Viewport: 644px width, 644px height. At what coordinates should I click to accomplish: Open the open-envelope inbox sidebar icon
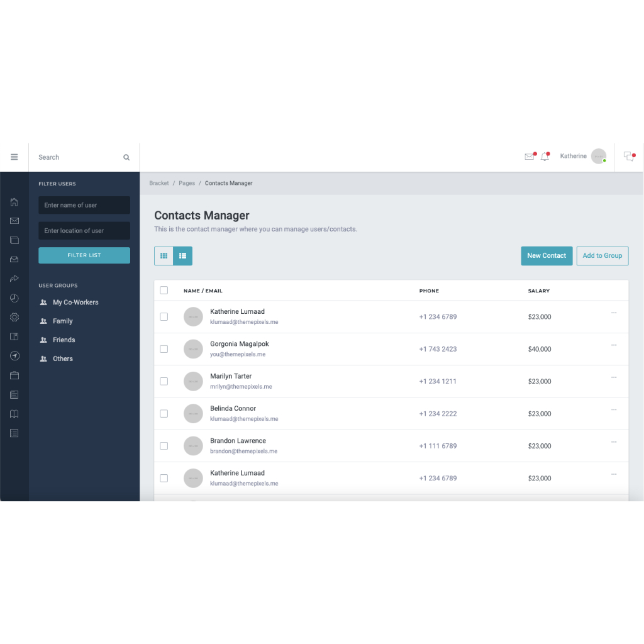[x=14, y=260]
